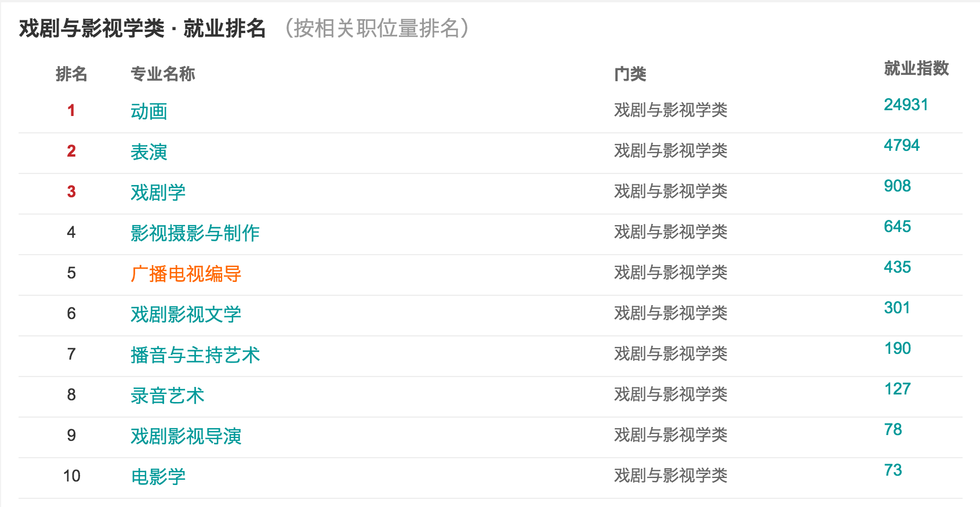Open the 4794 employment index value
Viewport: 980px width, 507px height.
[x=902, y=146]
